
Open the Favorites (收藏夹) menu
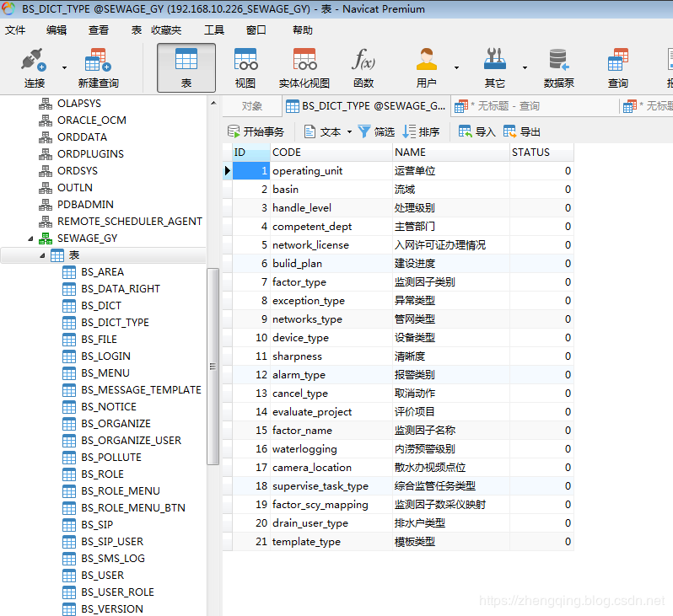click(x=166, y=30)
